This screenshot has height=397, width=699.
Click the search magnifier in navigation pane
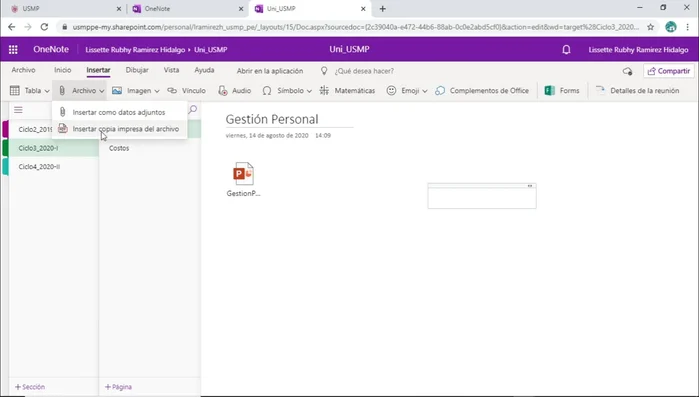click(193, 110)
